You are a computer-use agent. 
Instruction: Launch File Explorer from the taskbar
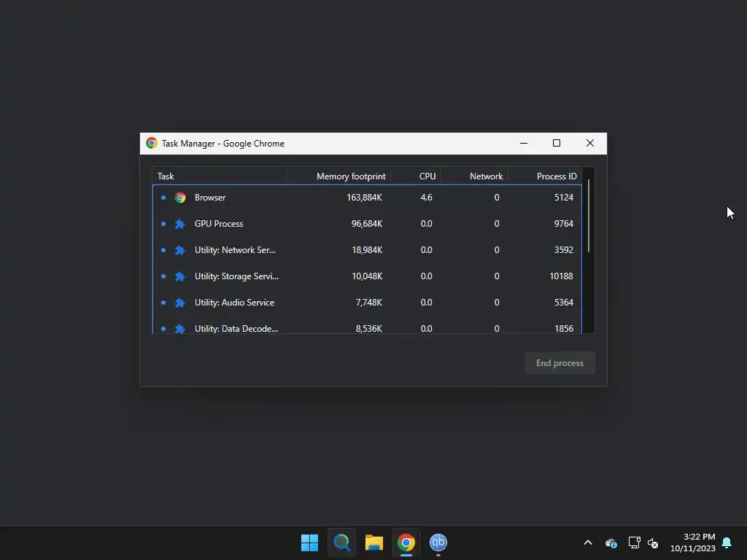[374, 542]
